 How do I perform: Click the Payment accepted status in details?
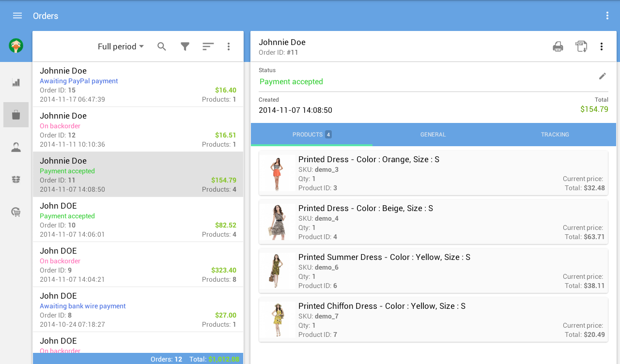291,82
